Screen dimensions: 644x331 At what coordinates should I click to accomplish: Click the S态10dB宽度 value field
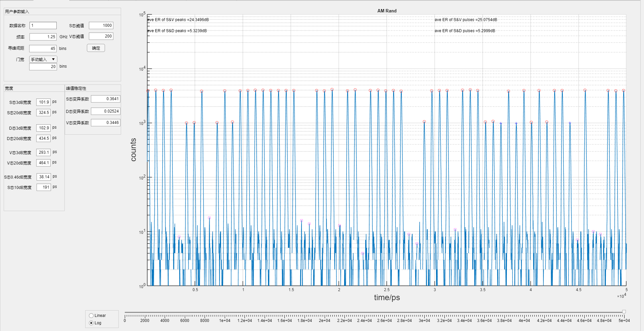[44, 187]
